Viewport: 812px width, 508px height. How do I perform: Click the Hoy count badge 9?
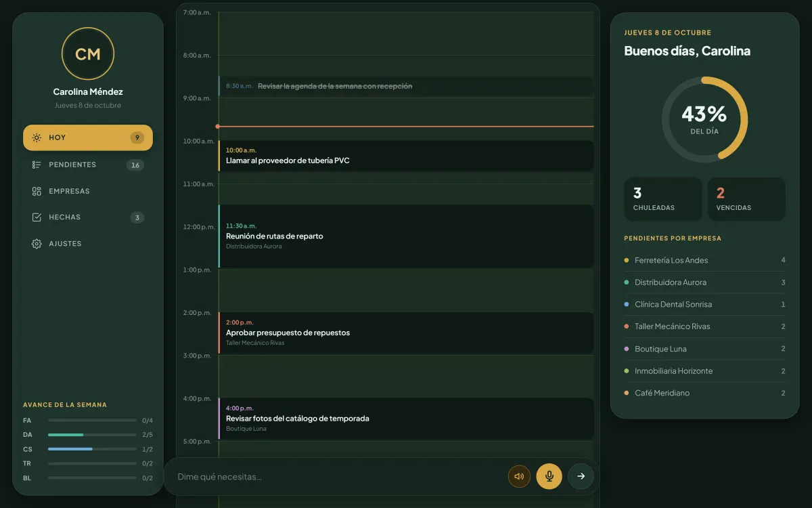[x=137, y=137]
